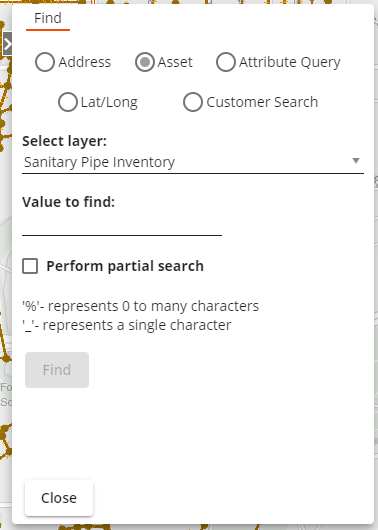The image size is (378, 530).
Task: Click the Value to find label
Action: [x=69, y=202]
